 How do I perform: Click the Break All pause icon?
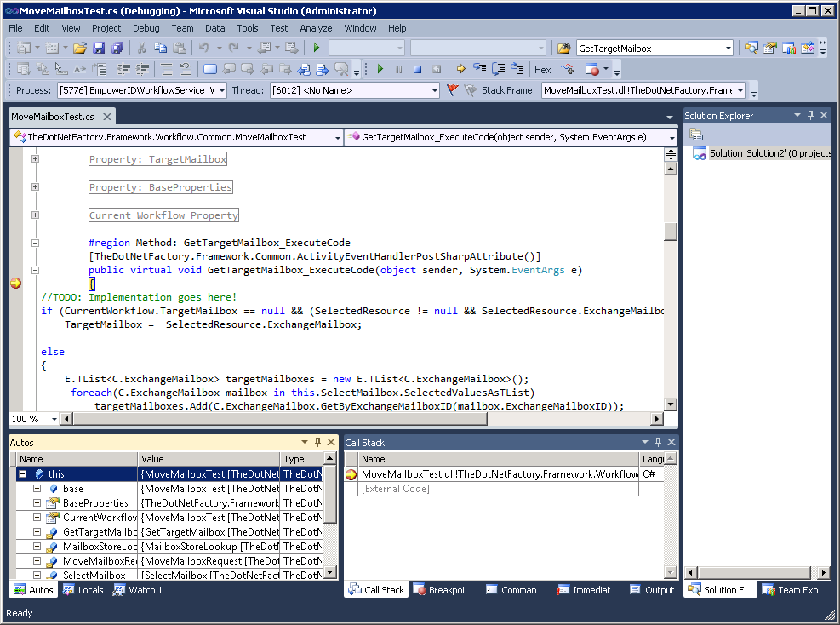coord(398,69)
